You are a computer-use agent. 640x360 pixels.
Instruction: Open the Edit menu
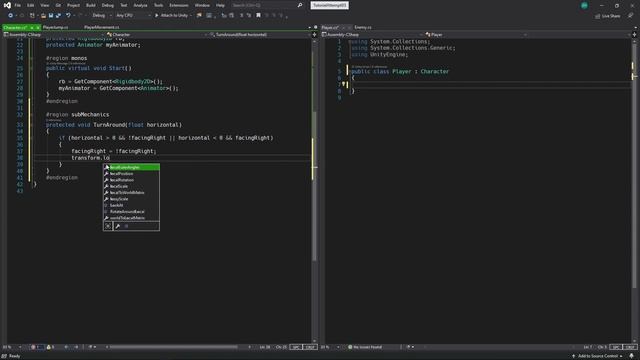pos(31,5)
